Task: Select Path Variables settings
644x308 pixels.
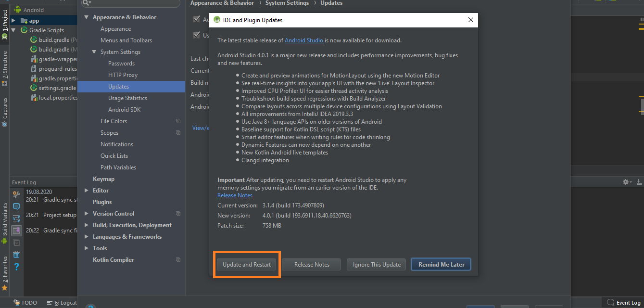Action: (x=118, y=167)
